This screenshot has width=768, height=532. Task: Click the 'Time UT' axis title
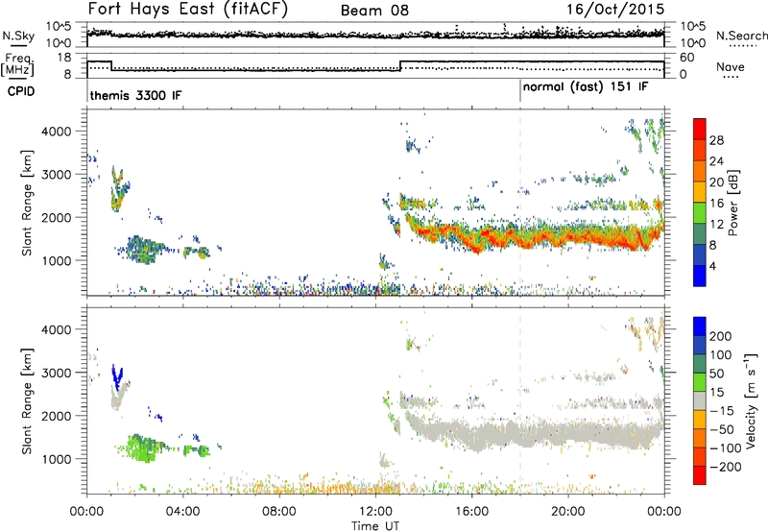(x=375, y=525)
